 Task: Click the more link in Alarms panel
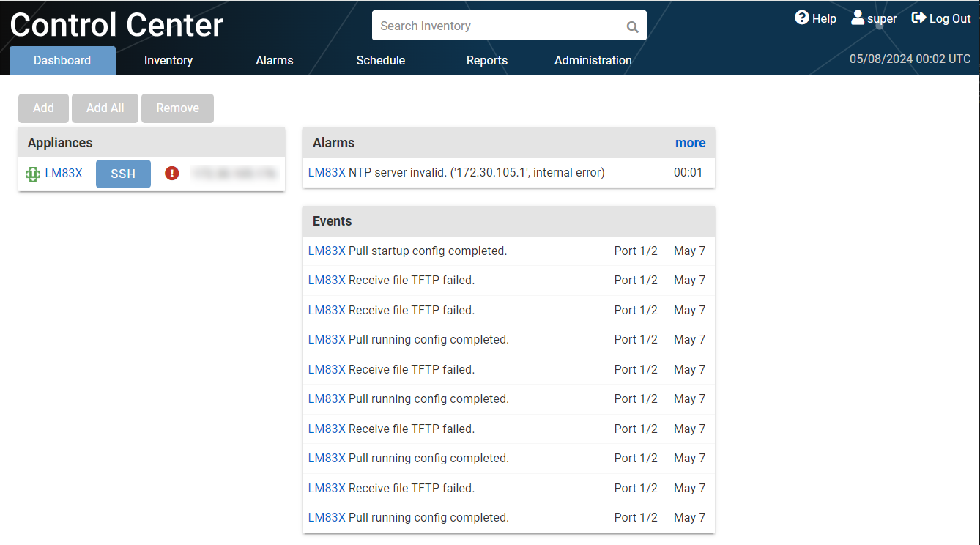(x=691, y=143)
